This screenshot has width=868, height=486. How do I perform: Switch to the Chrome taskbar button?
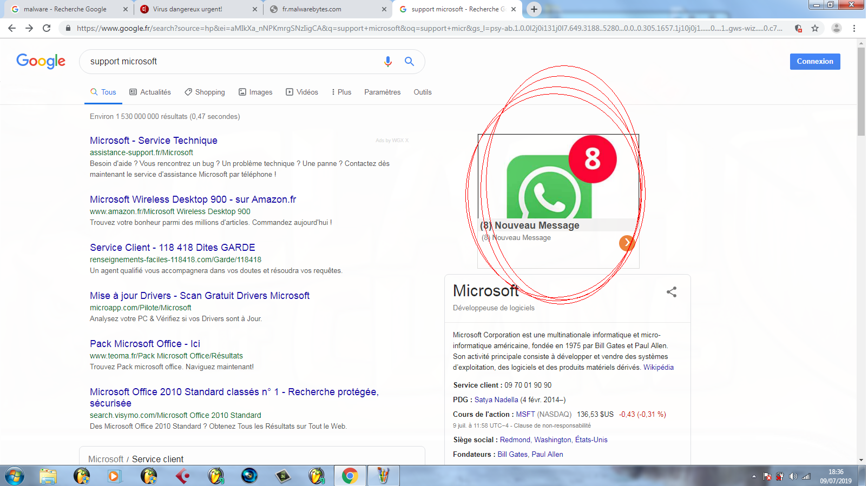pyautogui.click(x=350, y=476)
